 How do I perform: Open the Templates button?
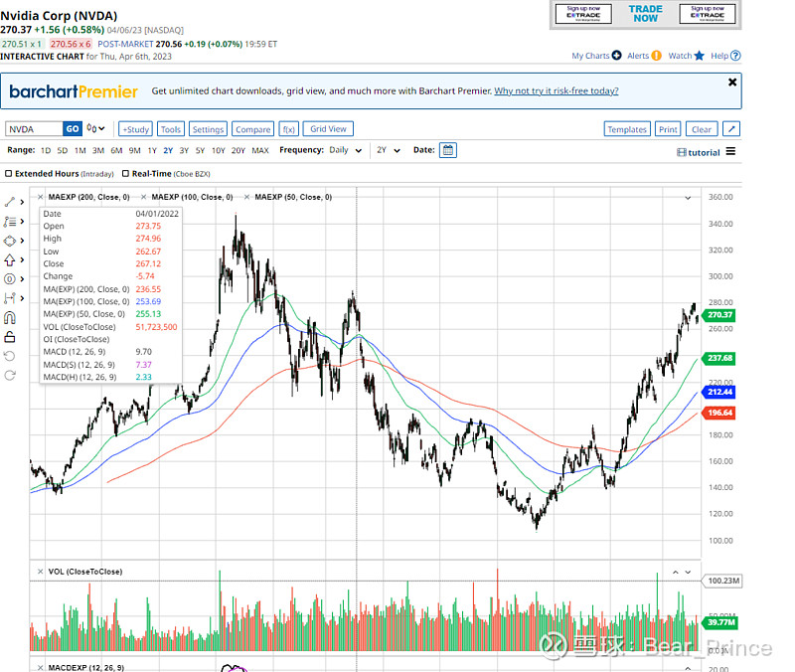pyautogui.click(x=627, y=129)
